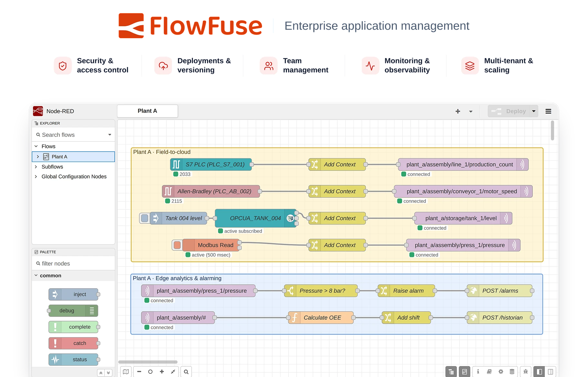Toggle the left sidebar layout button
Screen dimensions: 588x377
point(539,372)
